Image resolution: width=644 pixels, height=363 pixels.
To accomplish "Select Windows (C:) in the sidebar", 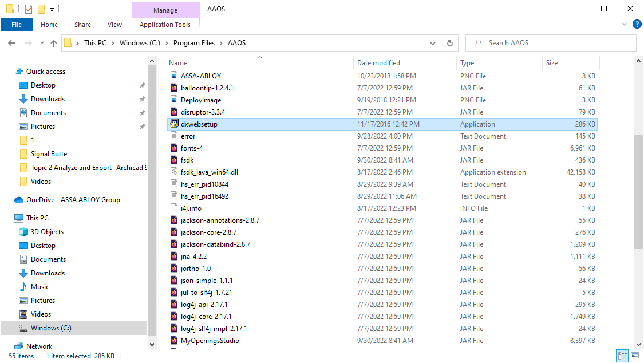I will point(52,328).
